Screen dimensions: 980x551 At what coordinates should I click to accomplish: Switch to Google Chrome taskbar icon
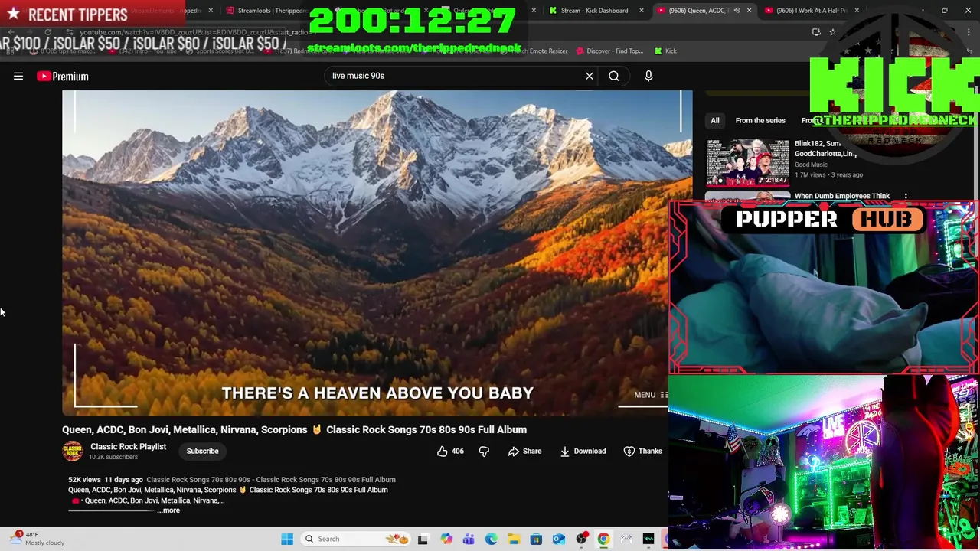[x=603, y=539]
